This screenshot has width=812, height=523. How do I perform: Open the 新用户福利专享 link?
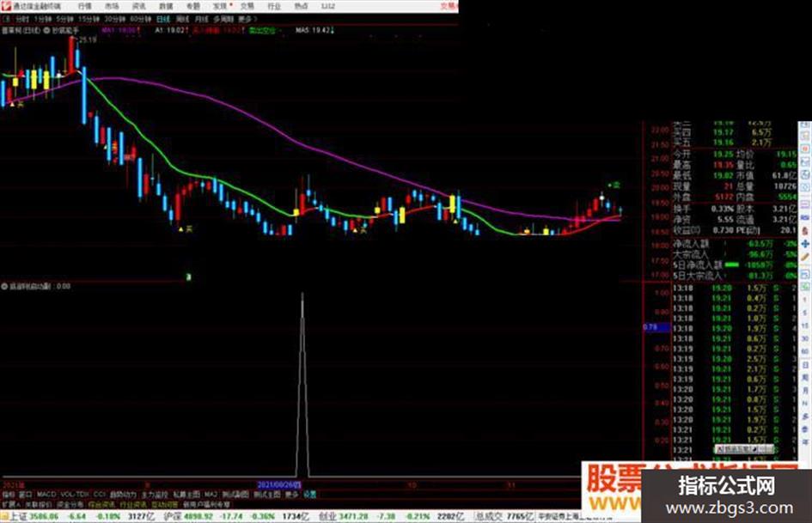click(206, 504)
